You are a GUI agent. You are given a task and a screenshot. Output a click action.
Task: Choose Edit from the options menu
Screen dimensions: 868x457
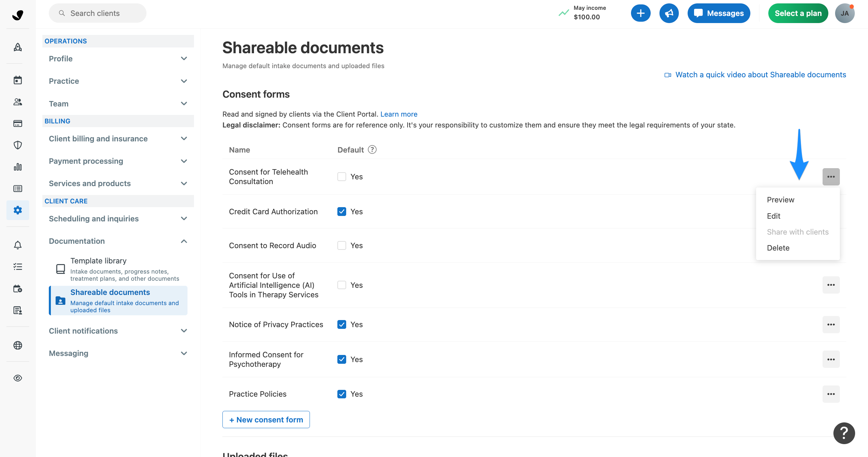[797, 216]
